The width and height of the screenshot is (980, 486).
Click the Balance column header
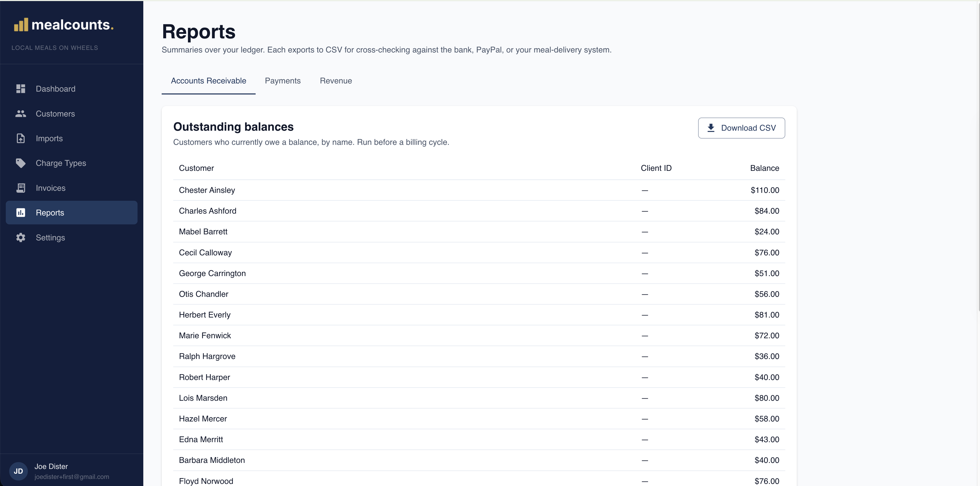tap(764, 168)
